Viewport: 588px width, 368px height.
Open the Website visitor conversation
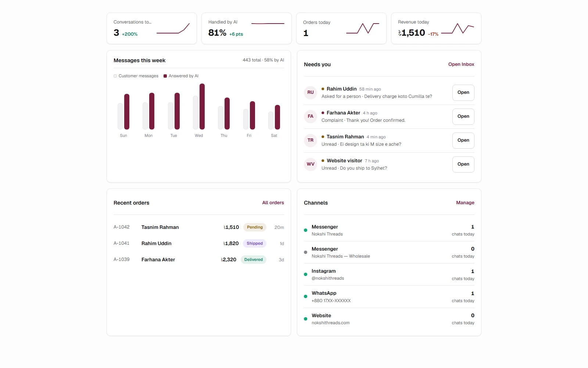point(463,164)
